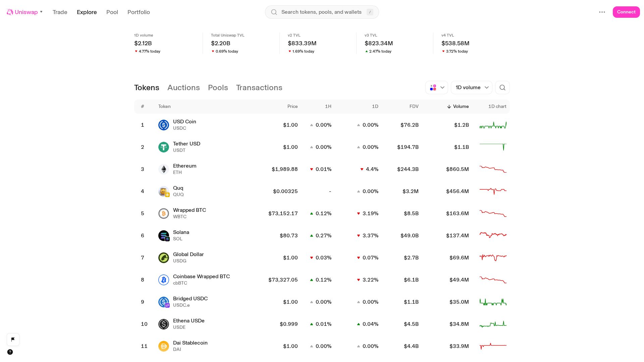Open USD Coin 1D sparkline chart

pos(493,125)
